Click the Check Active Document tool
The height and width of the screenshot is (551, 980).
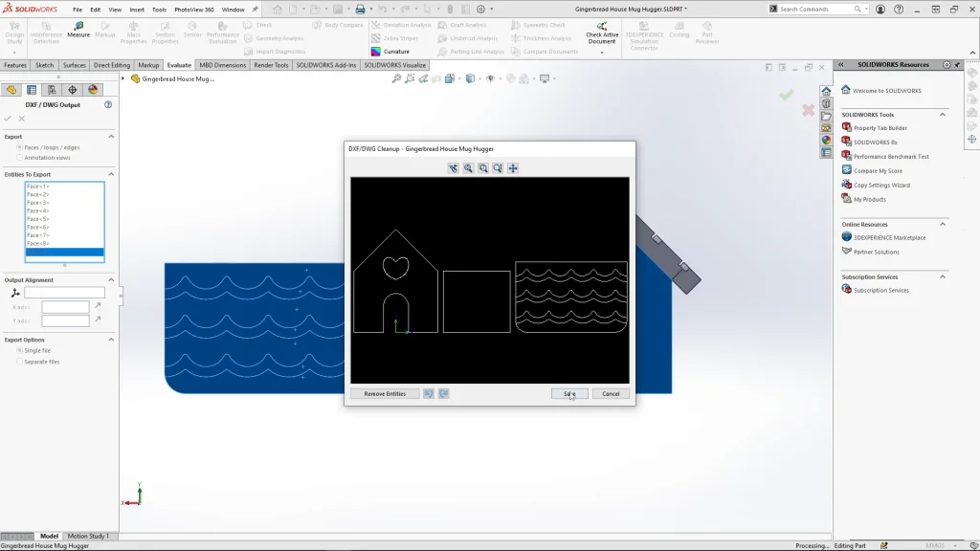[602, 33]
